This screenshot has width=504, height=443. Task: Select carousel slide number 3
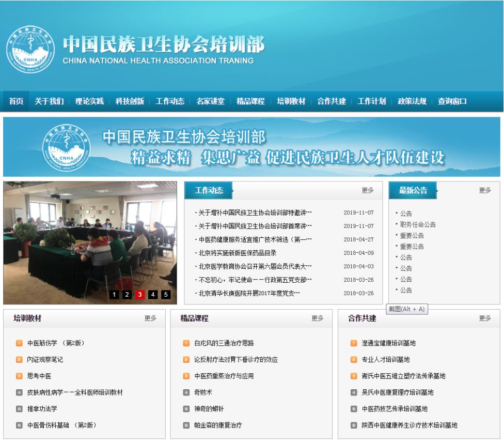tap(140, 295)
